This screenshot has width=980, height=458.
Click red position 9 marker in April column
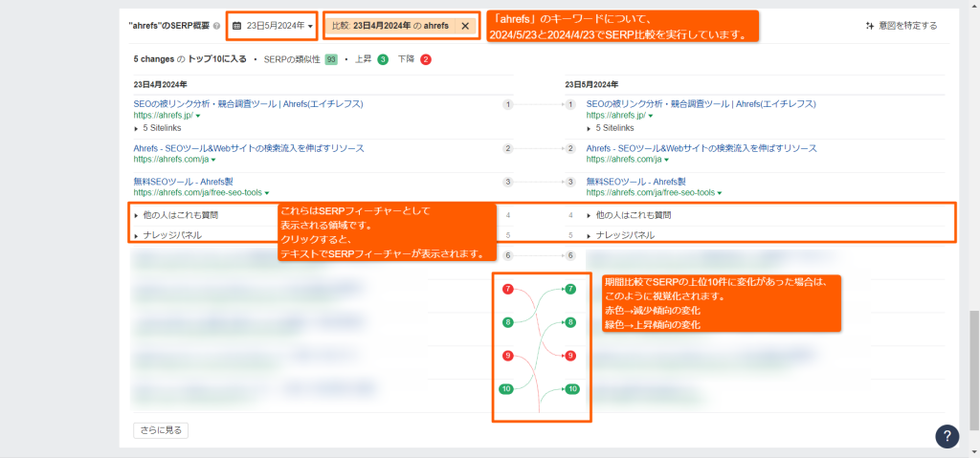point(508,356)
